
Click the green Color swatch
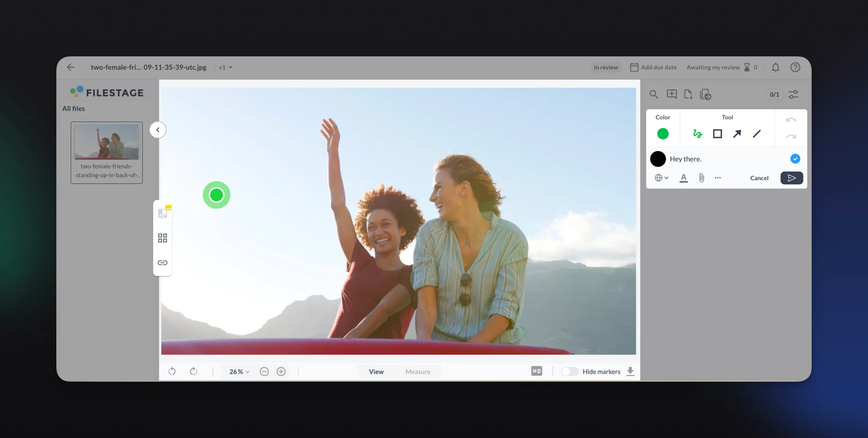click(663, 134)
